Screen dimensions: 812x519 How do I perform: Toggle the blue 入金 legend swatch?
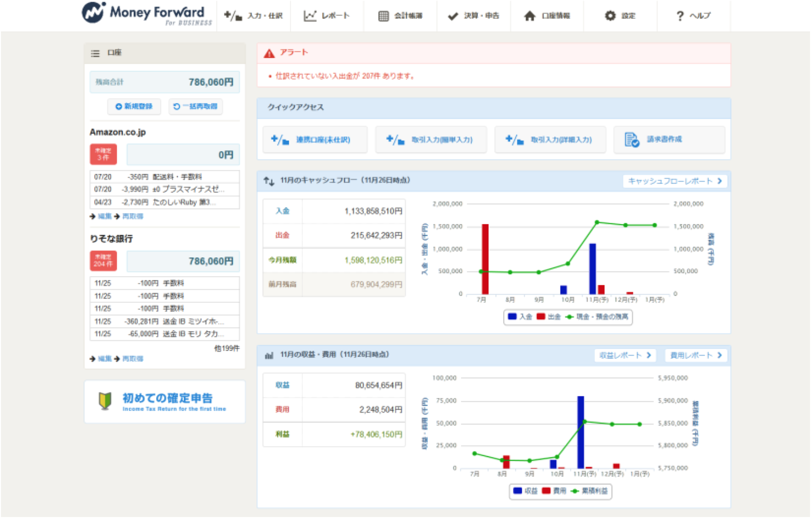tap(512, 317)
